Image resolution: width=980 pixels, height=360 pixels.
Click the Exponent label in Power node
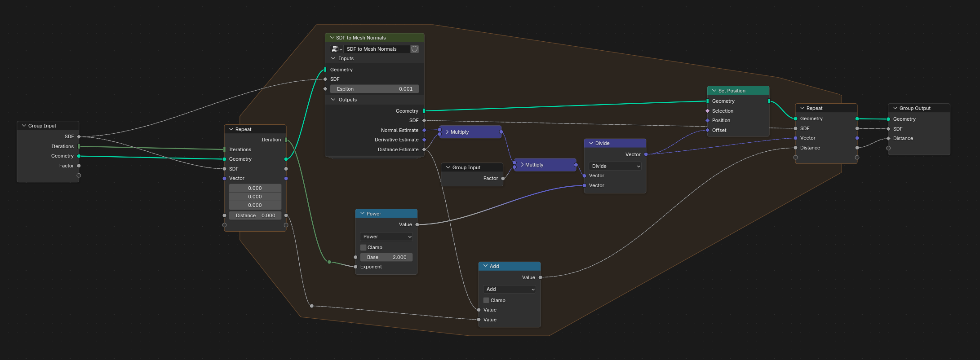point(371,267)
